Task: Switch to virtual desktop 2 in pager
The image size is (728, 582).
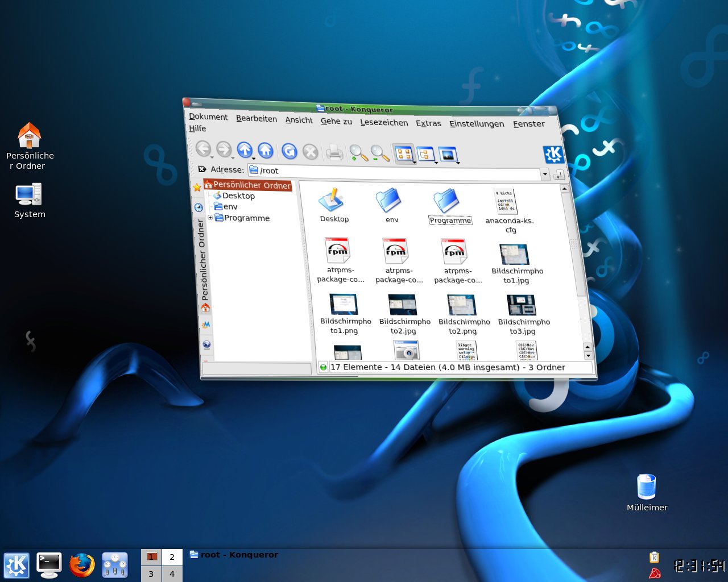Action: (172, 557)
